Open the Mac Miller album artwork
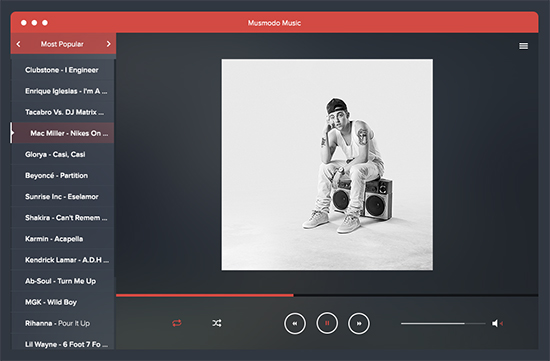This screenshot has height=361, width=550. pos(327,165)
